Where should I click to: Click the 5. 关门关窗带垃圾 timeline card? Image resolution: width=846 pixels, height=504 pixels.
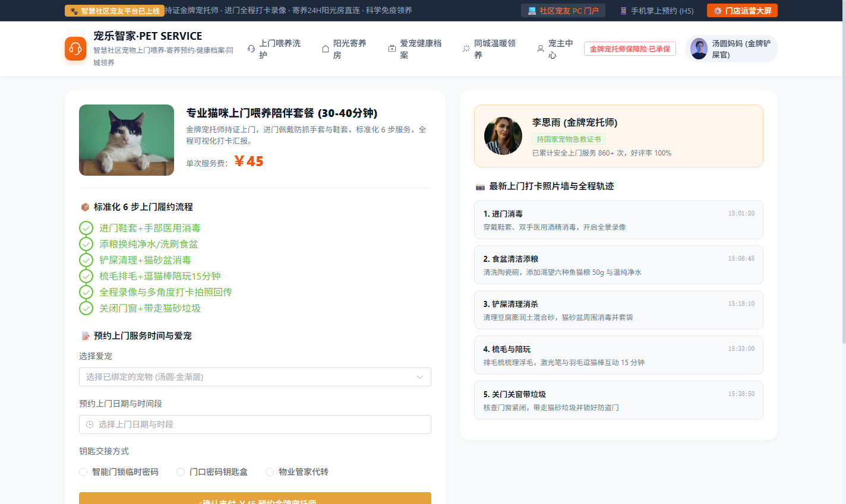pos(618,400)
